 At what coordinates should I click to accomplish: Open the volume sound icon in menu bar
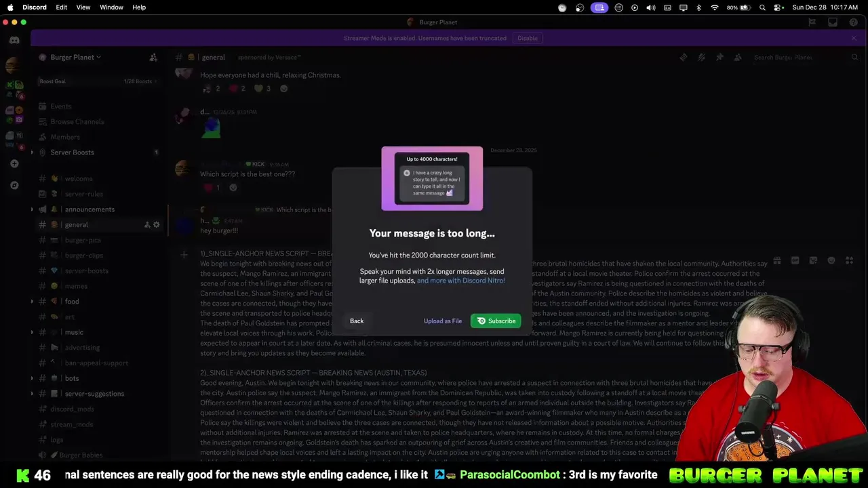point(651,7)
